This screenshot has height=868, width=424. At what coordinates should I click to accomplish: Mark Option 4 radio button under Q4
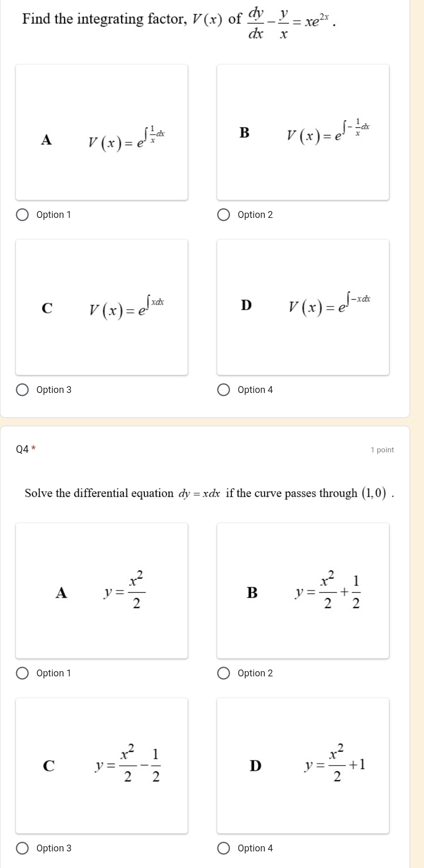[x=224, y=848]
